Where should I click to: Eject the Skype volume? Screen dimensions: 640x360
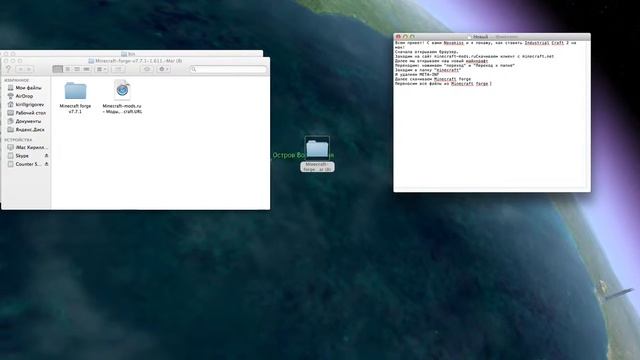(46, 156)
